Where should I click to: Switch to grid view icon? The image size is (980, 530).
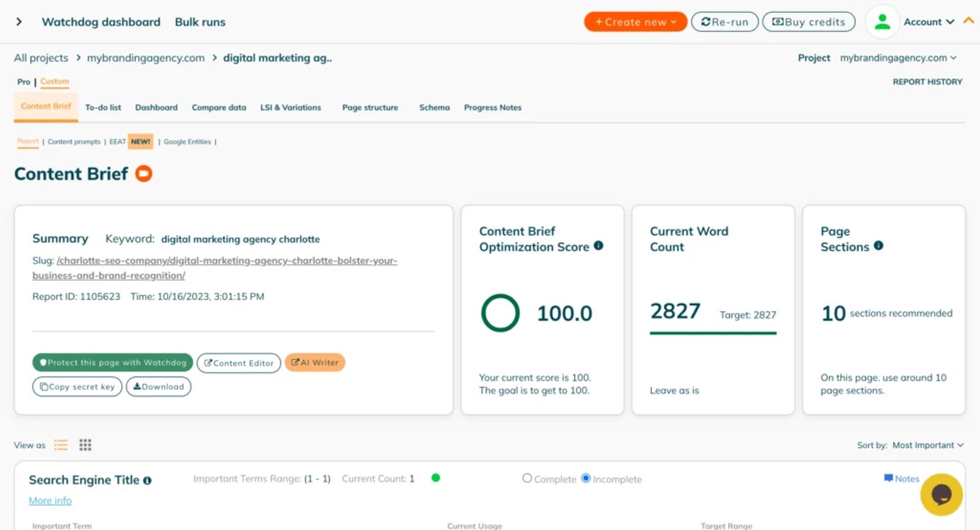click(x=85, y=445)
